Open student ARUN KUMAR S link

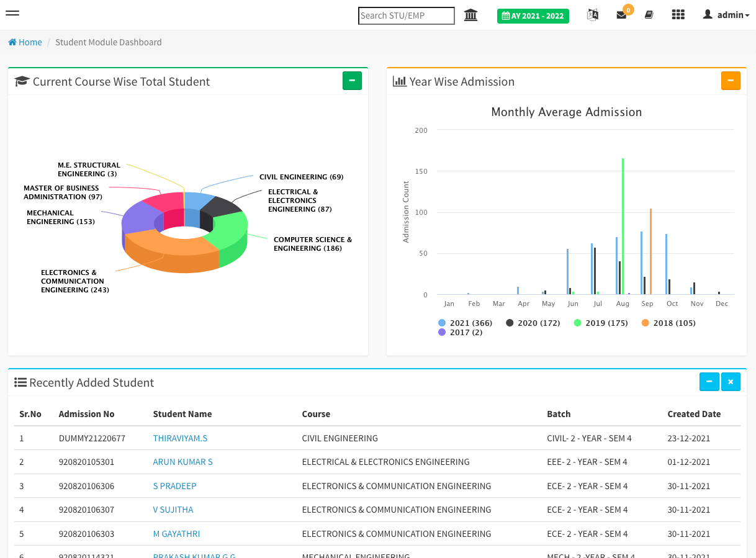point(182,462)
